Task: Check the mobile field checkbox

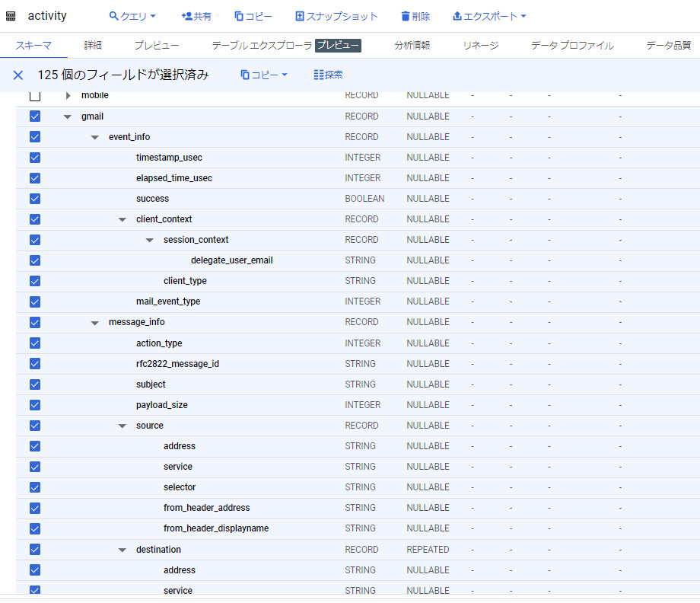Action: coord(34,96)
